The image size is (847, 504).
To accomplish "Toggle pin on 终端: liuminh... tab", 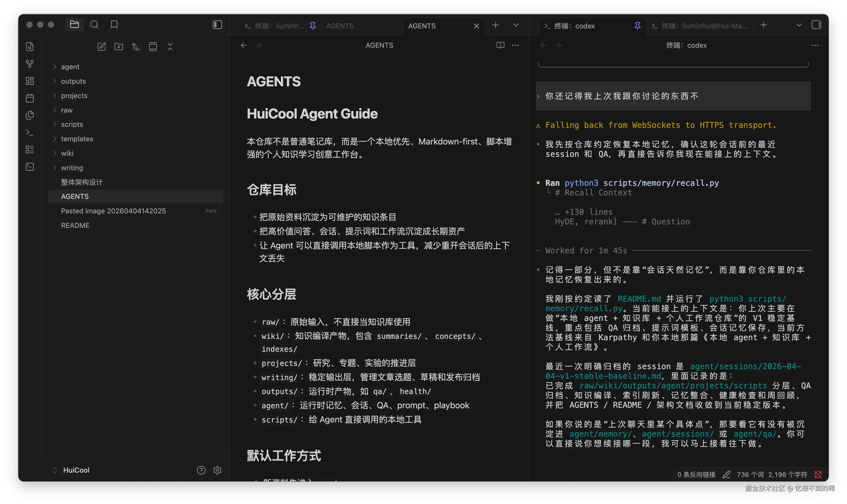I will coord(313,26).
